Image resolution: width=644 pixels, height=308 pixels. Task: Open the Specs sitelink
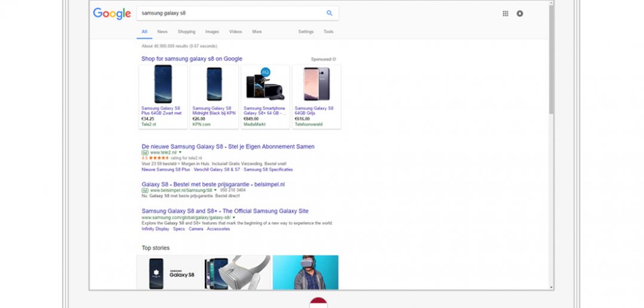[179, 229]
